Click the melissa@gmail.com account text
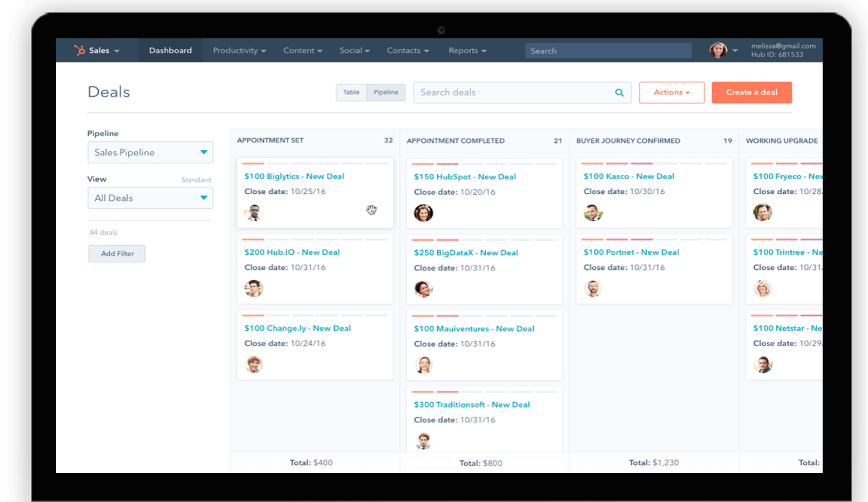 [x=783, y=46]
